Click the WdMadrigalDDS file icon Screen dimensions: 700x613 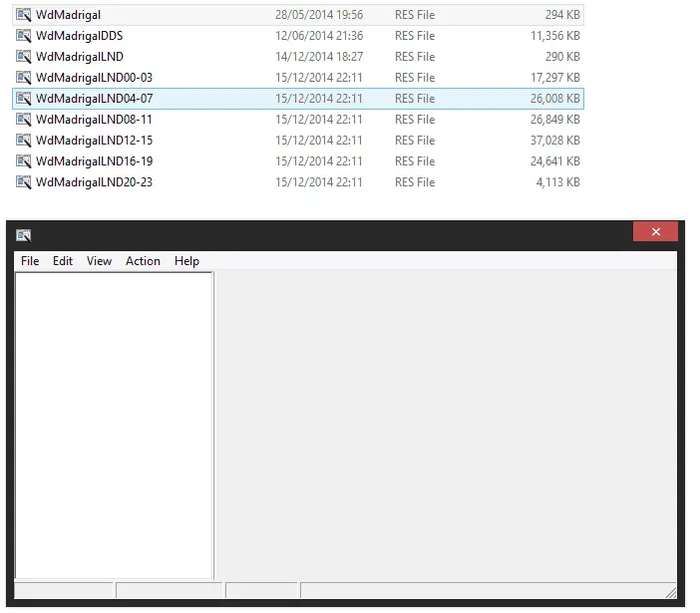[24, 36]
